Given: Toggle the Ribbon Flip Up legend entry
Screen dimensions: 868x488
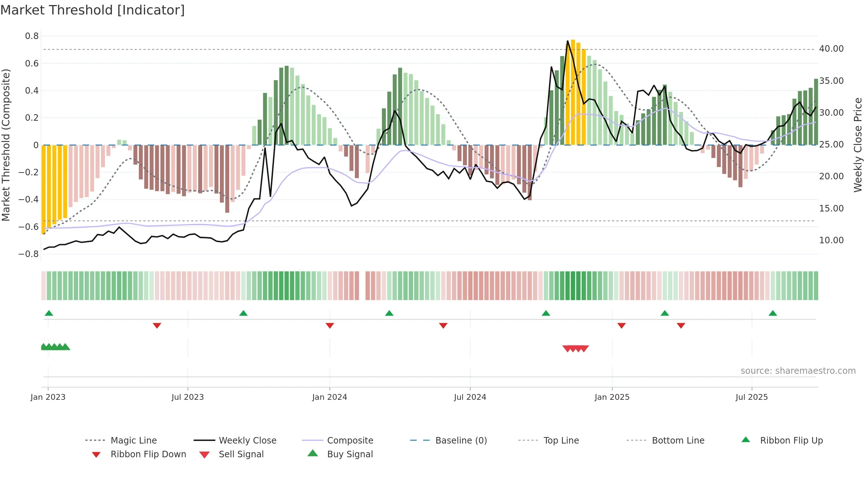Looking at the screenshot, I should (782, 440).
